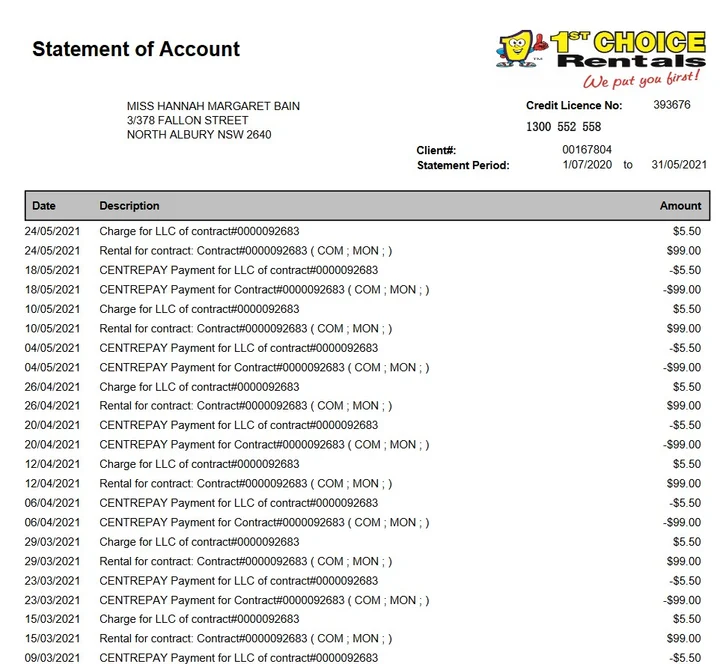
Task: Click the Amount column header
Action: pyautogui.click(x=680, y=206)
